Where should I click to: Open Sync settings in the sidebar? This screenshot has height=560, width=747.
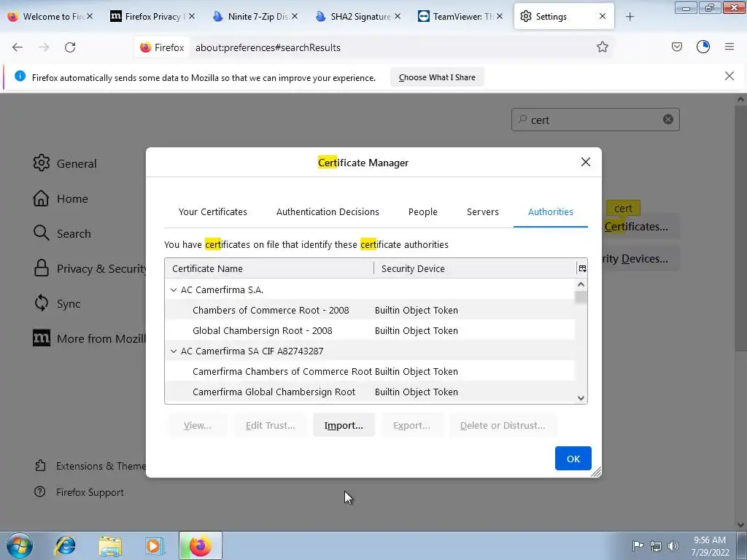(57, 303)
